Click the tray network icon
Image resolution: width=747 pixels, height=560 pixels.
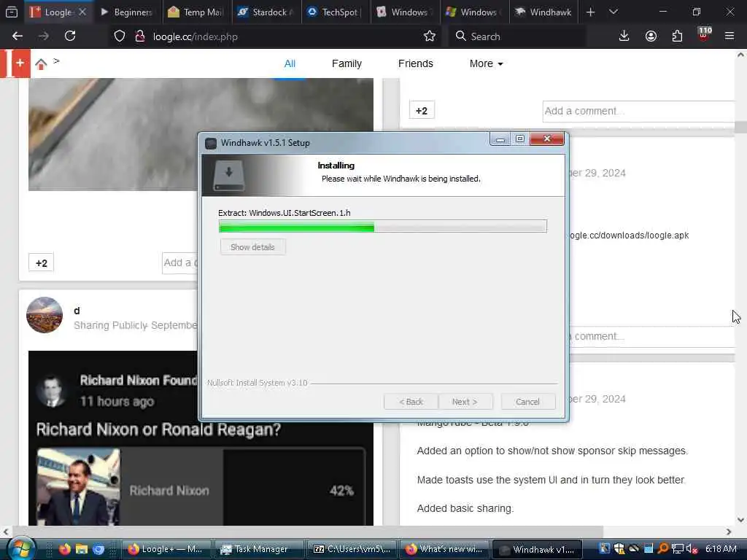coord(678,549)
